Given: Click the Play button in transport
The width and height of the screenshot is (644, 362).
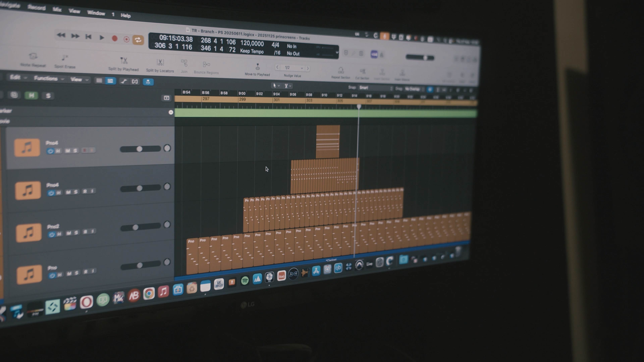Looking at the screenshot, I should pyautogui.click(x=101, y=38).
